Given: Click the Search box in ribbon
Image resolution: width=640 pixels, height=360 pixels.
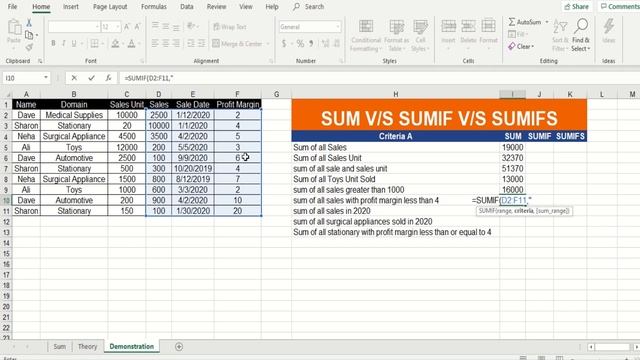Looking at the screenshot, I should [309, 7].
